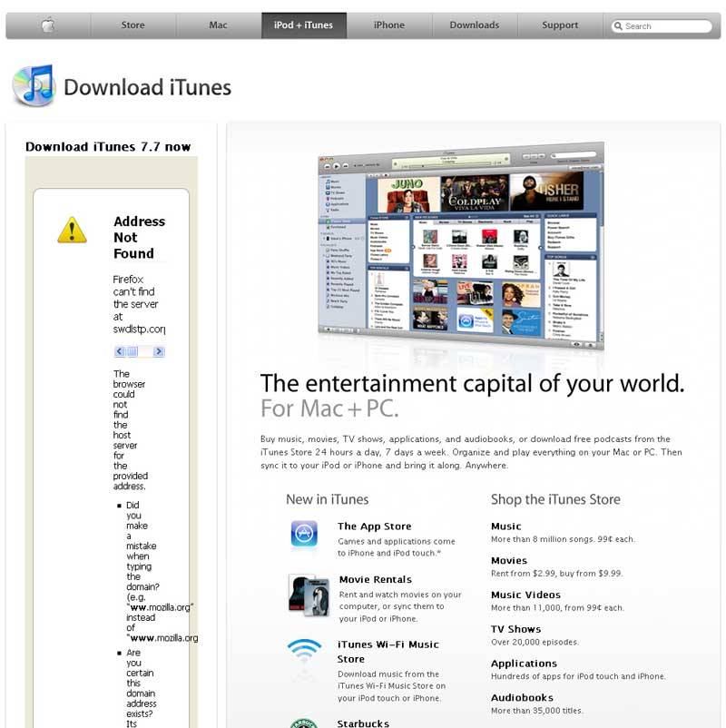Image resolution: width=726 pixels, height=728 pixels.
Task: Open the iPhone tab
Action: click(x=389, y=25)
